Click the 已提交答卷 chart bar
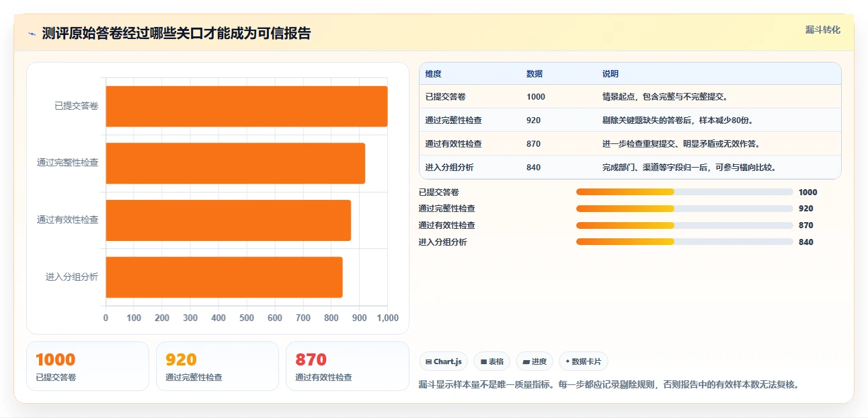 (x=247, y=106)
